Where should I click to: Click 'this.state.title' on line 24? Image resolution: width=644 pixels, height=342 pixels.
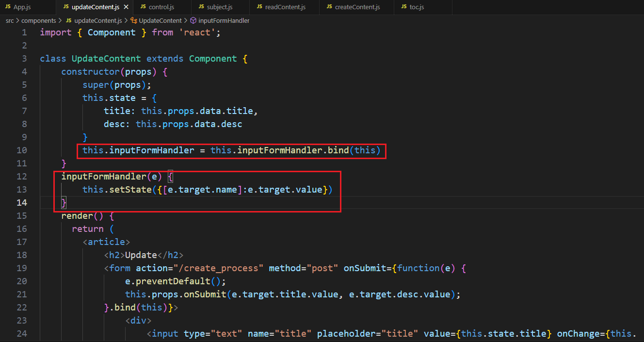pos(504,334)
